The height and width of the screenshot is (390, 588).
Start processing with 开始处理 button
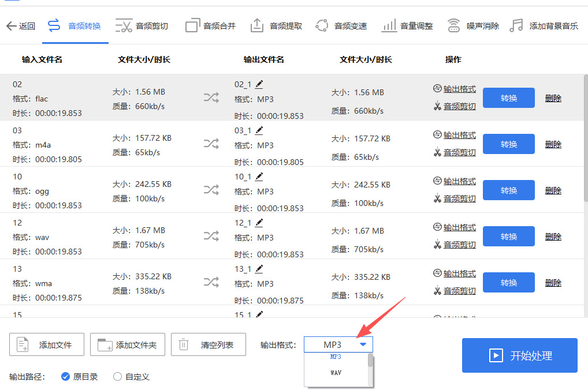click(519, 355)
